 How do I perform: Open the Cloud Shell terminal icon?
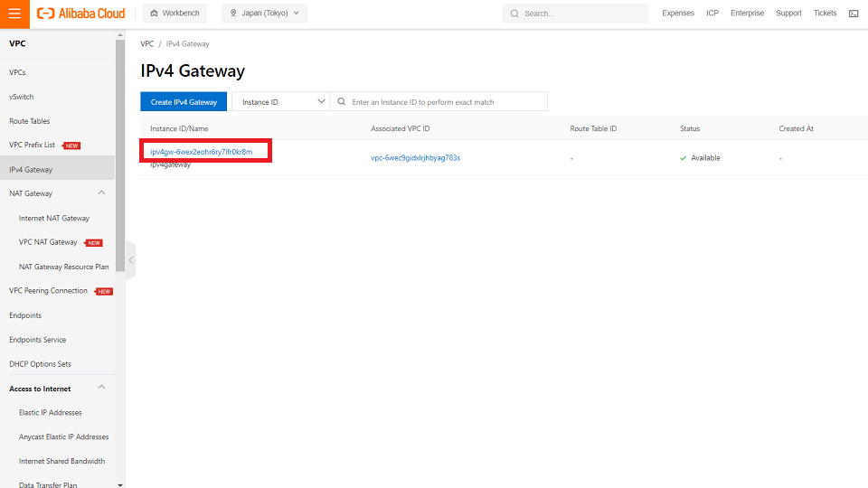pyautogui.click(x=854, y=14)
